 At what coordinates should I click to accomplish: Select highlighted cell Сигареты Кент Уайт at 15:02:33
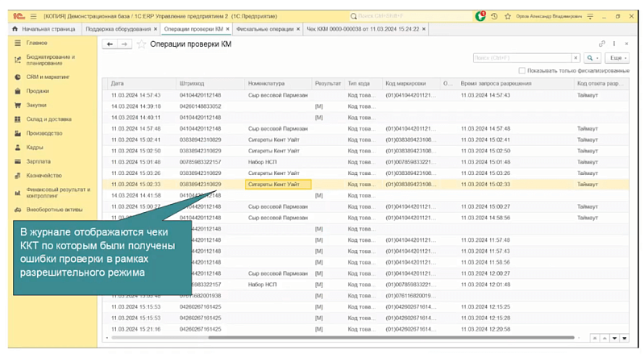pos(278,185)
